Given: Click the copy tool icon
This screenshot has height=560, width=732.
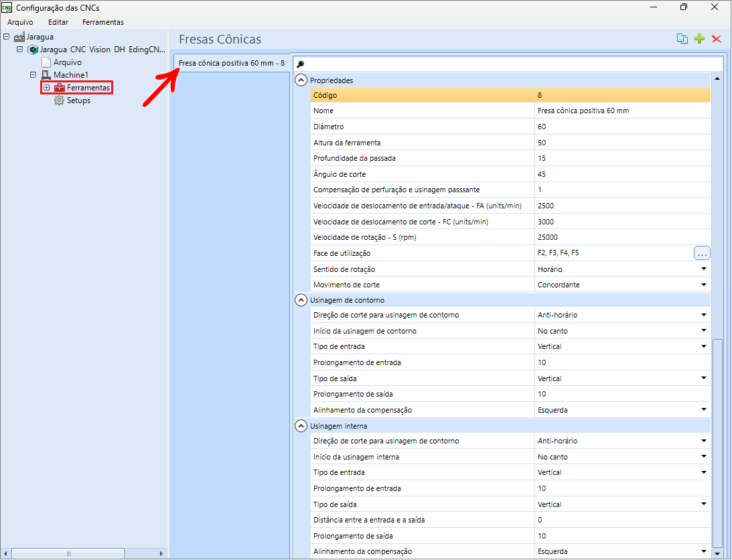Looking at the screenshot, I should pos(682,39).
